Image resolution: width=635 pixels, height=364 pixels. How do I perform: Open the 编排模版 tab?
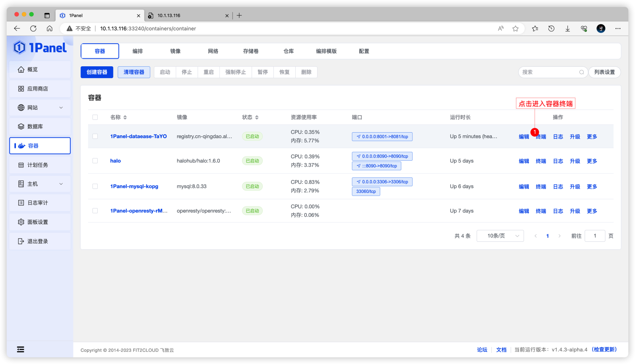point(326,51)
